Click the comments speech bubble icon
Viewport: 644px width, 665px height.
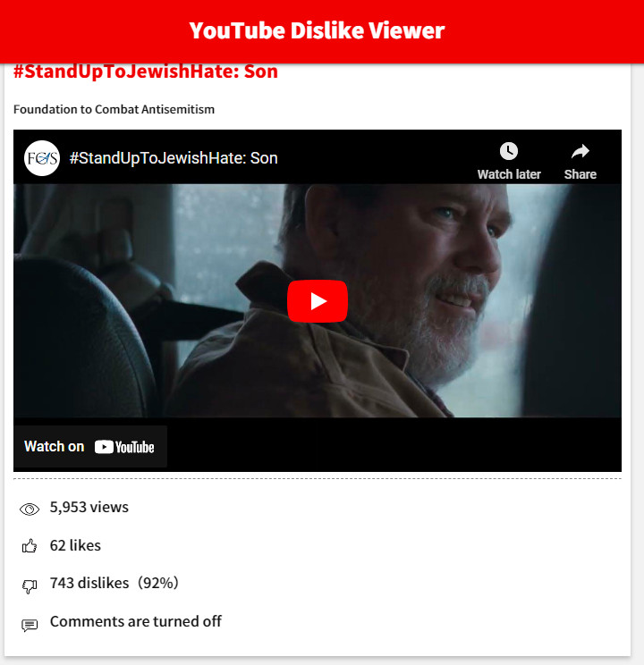[x=30, y=625]
